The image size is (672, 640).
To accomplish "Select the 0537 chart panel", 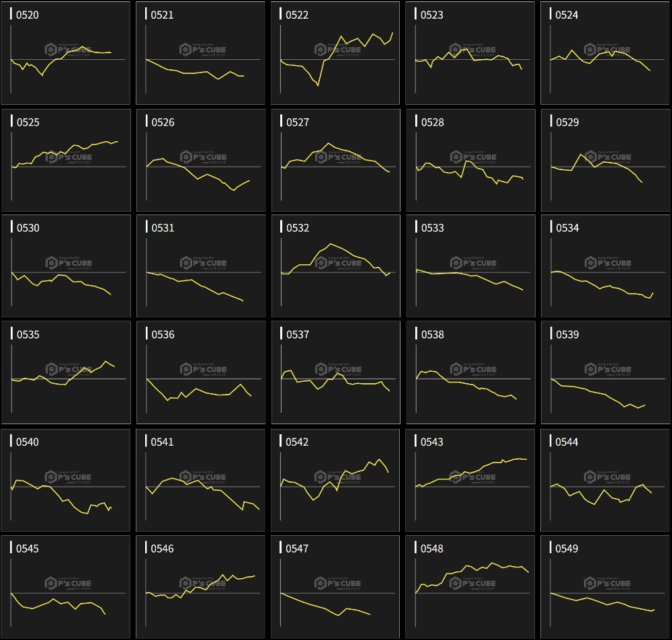I will click(335, 372).
